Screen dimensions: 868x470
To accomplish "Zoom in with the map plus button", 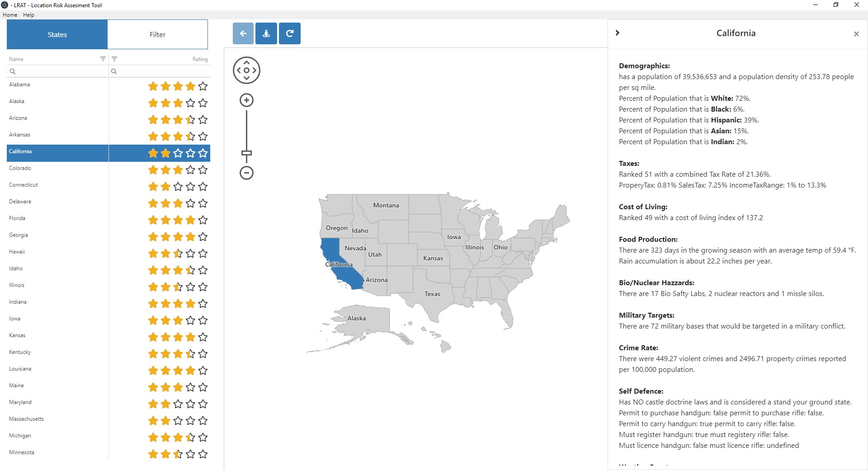I will [x=246, y=100].
